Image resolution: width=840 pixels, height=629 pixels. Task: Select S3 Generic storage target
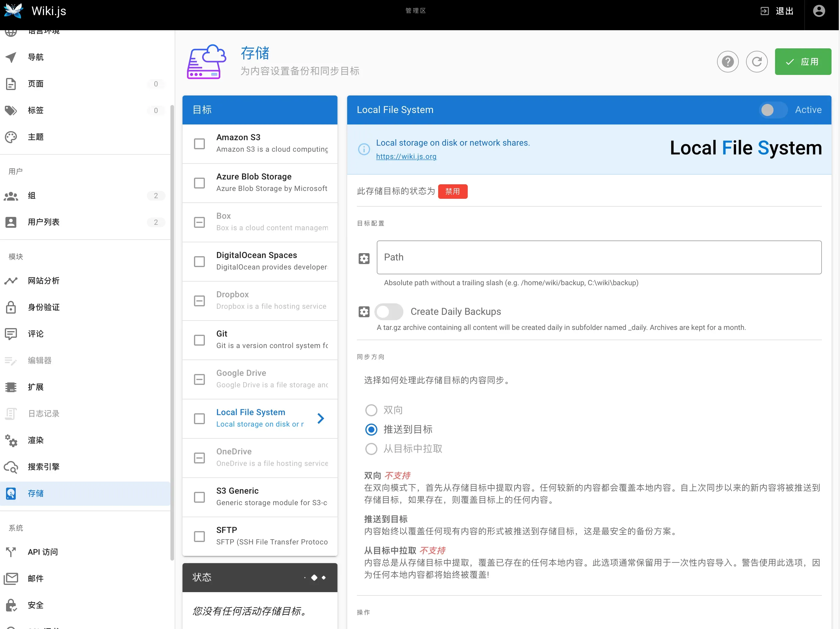click(260, 497)
